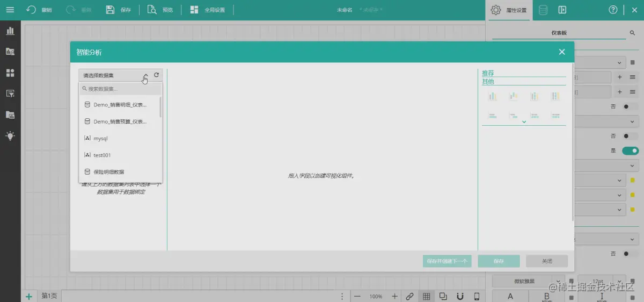Toggle the magnet snap icon
Image resolution: width=644 pixels, height=302 pixels.
click(x=460, y=296)
